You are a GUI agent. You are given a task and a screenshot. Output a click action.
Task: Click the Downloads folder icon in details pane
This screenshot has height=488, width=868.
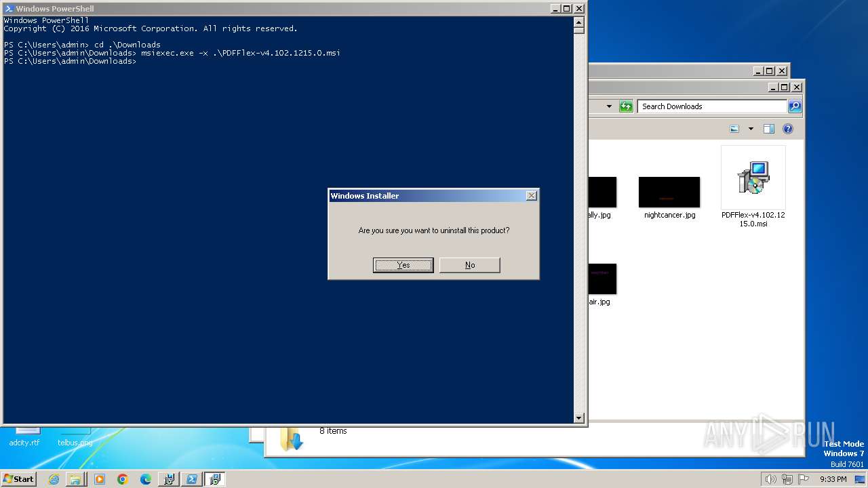(x=292, y=439)
